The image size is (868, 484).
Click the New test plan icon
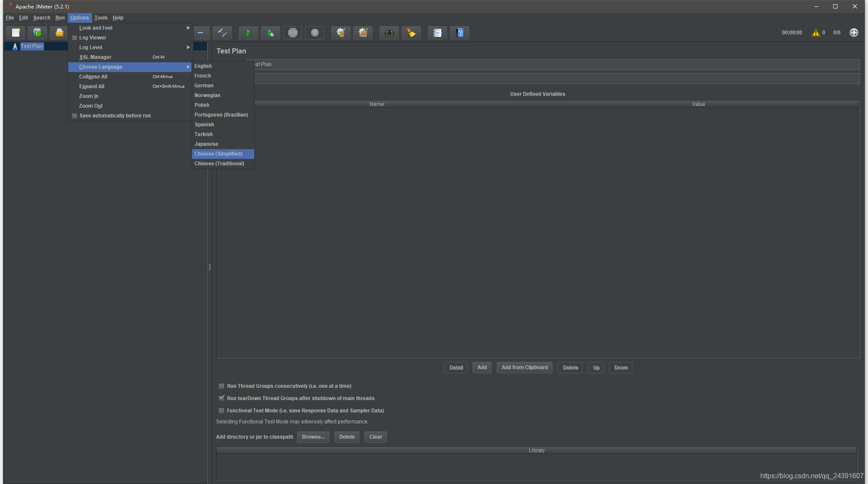coord(16,33)
